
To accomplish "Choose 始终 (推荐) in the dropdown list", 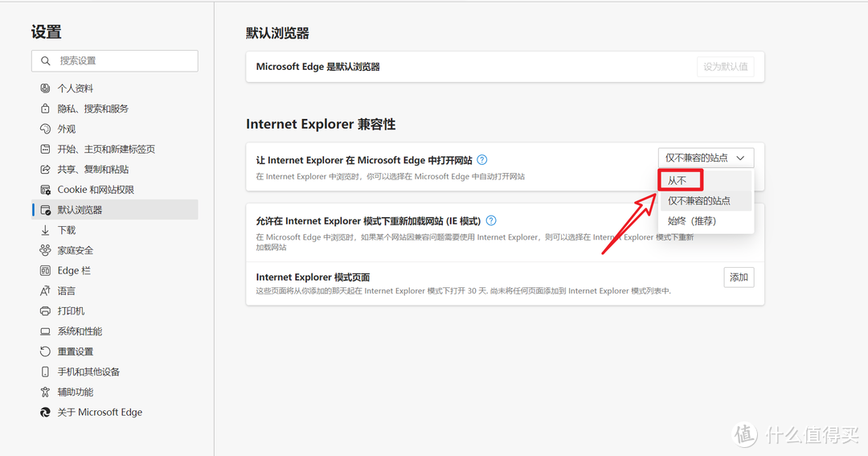I will point(691,221).
